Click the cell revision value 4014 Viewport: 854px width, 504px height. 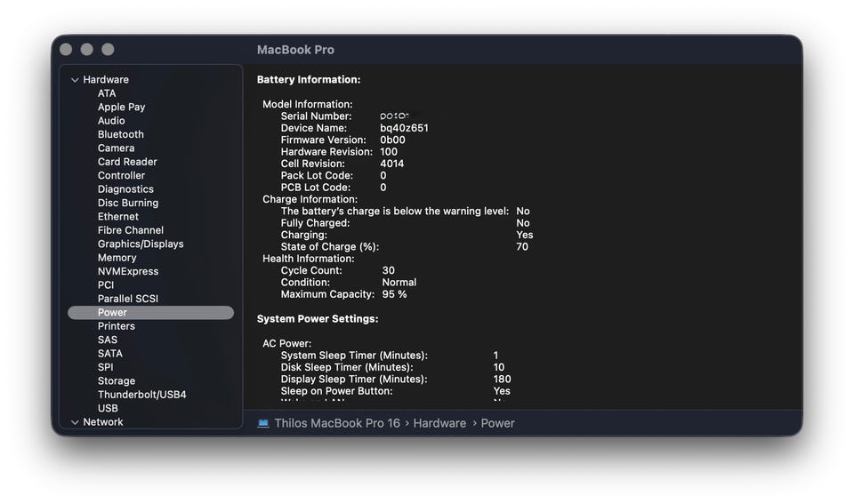click(x=392, y=164)
